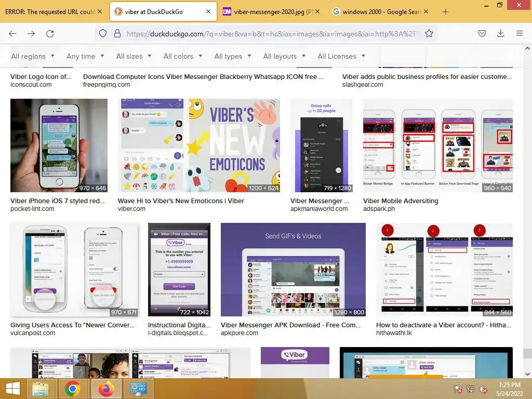Expand the All Licenses filter
Viewport: 532px width, 399px height.
coord(341,56)
